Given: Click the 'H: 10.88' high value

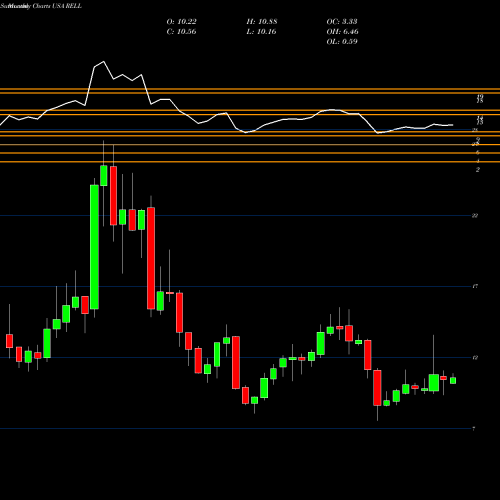Looking at the screenshot, I should [262, 22].
